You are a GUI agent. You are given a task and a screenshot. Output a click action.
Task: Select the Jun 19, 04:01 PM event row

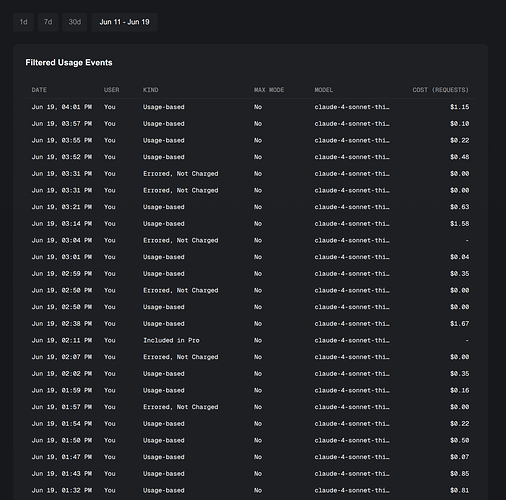tap(250, 107)
